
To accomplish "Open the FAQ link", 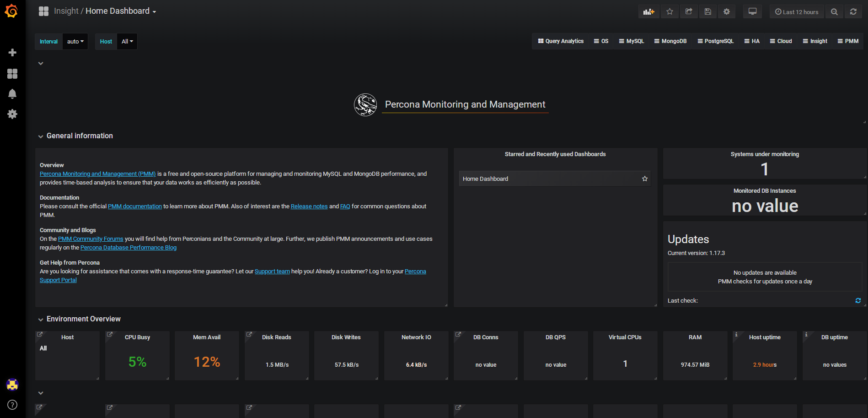I will (345, 206).
